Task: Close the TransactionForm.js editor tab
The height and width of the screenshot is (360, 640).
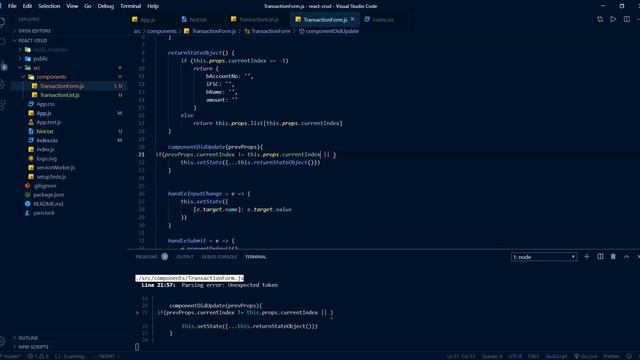Action: point(353,19)
